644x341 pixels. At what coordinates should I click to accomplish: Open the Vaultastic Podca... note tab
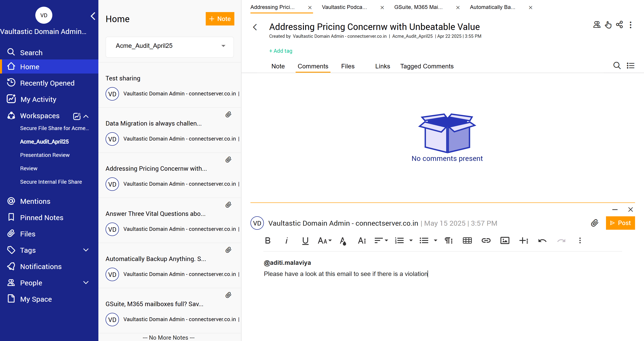[344, 7]
